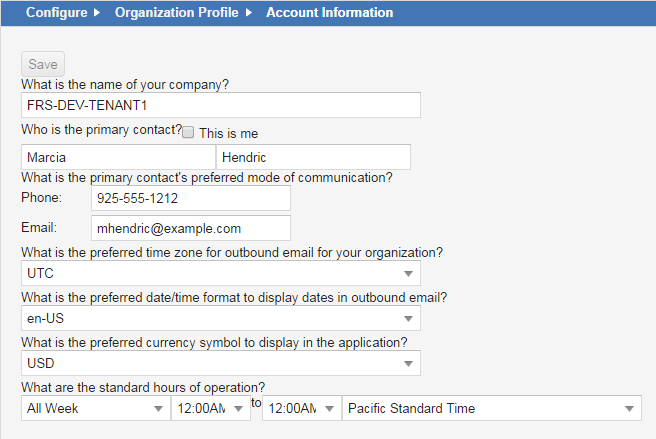Click the Save button
The width and height of the screenshot is (656, 439).
pyautogui.click(x=43, y=64)
